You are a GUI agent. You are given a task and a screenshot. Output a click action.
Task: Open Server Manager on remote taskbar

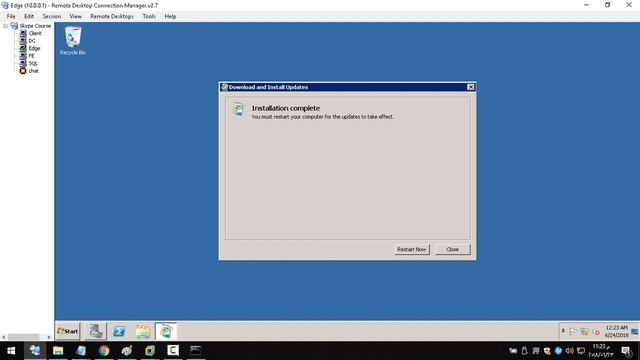click(96, 331)
